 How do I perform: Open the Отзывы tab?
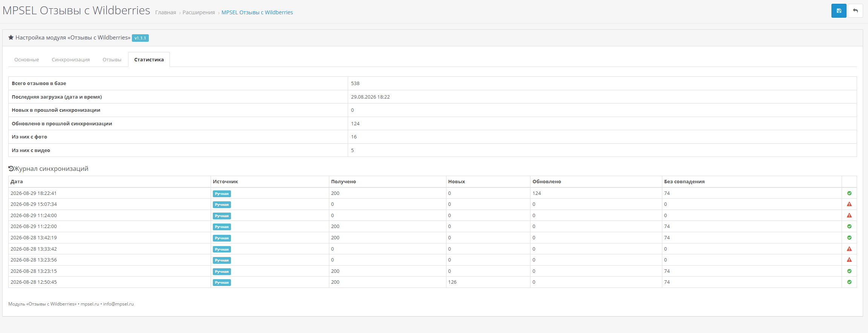(x=112, y=59)
